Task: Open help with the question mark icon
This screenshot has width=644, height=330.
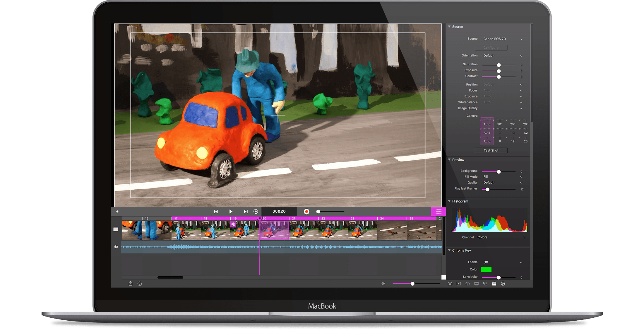Action: point(140,284)
